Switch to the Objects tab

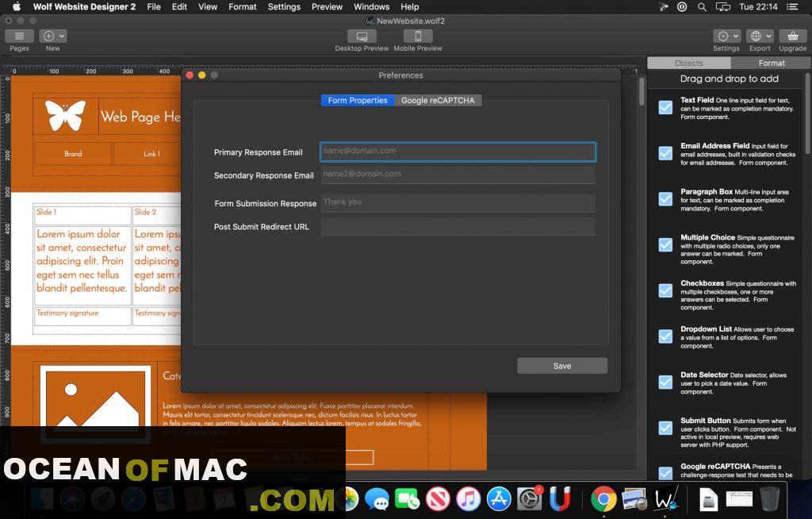coord(689,63)
